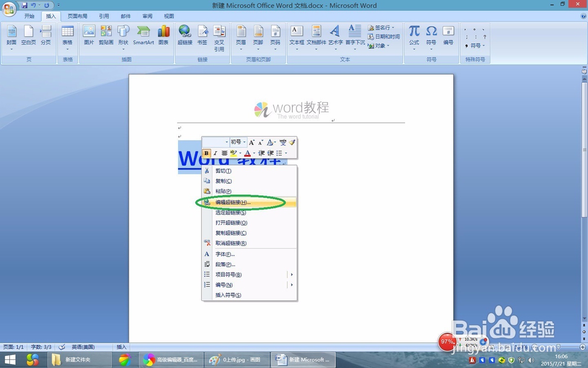588x368 pixels.
Task: Switch to the 页面布局 ribbon tab
Action: pyautogui.click(x=77, y=16)
